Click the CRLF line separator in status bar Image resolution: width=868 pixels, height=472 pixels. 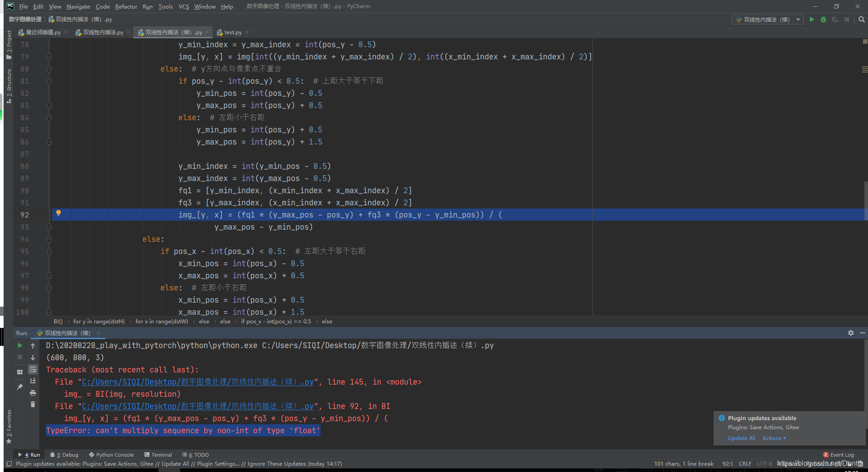745,463
